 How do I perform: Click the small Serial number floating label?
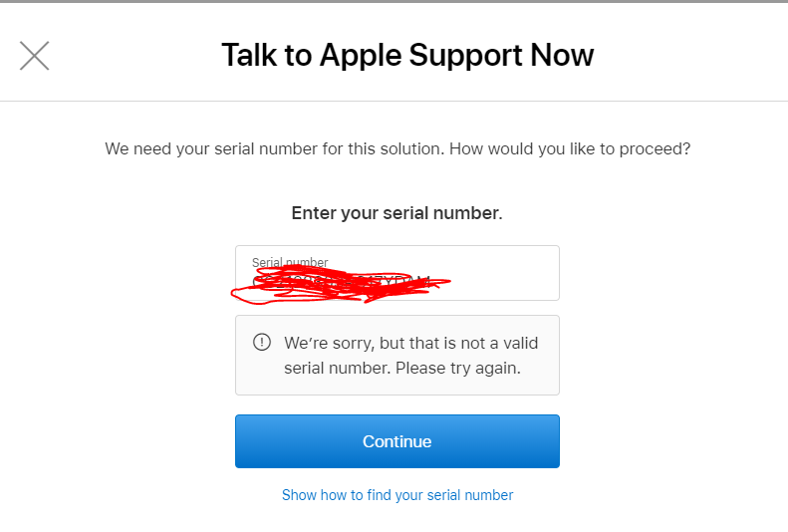click(x=290, y=262)
